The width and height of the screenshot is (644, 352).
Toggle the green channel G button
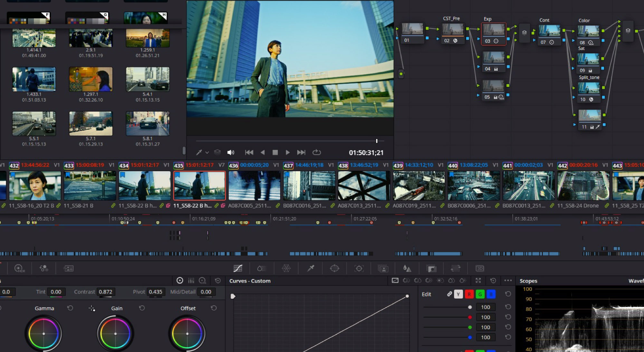[x=480, y=294]
